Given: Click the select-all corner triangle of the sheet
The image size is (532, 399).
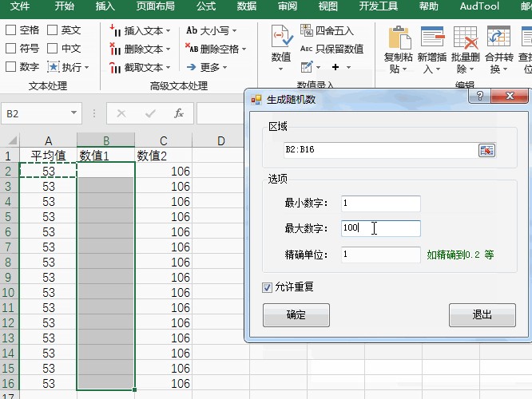Looking at the screenshot, I should pyautogui.click(x=13, y=140).
